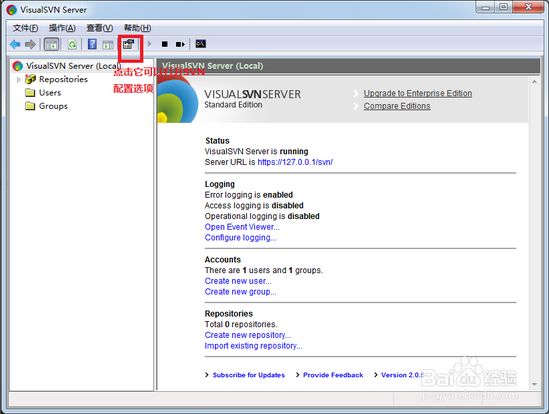Click 'There are 1 users and 1 groups' text
This screenshot has width=549, height=414.
(x=264, y=270)
